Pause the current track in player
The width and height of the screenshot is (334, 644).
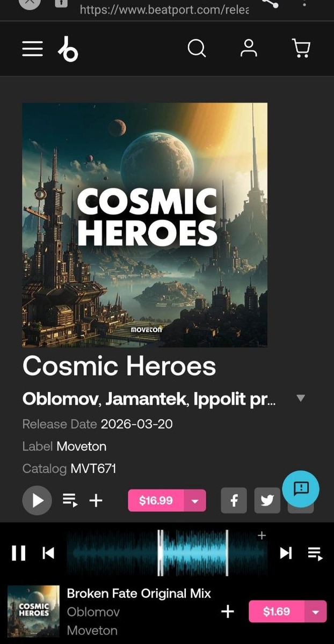[x=19, y=553]
